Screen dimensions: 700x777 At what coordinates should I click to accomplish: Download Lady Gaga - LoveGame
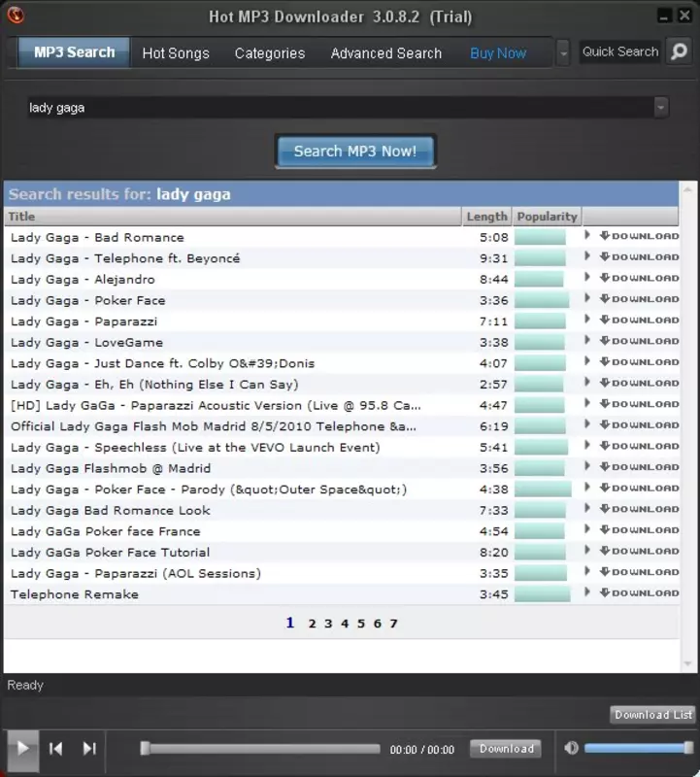(x=639, y=341)
